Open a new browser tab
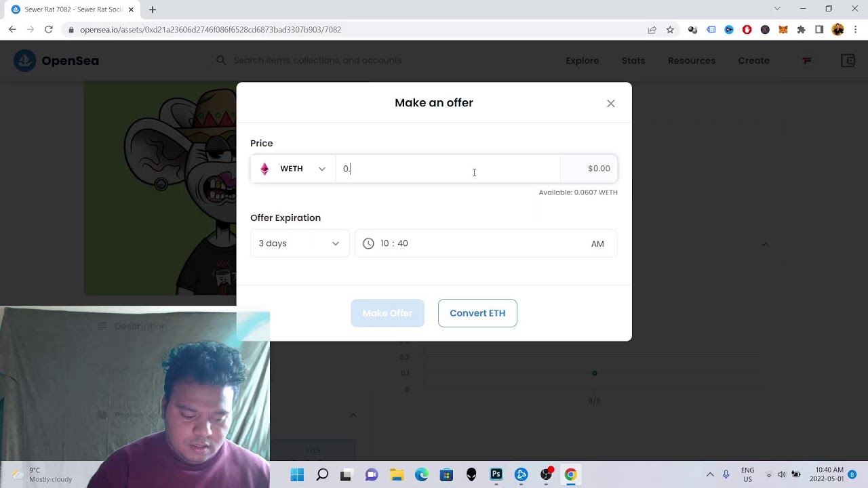Viewport: 868px width, 488px height. tap(153, 9)
